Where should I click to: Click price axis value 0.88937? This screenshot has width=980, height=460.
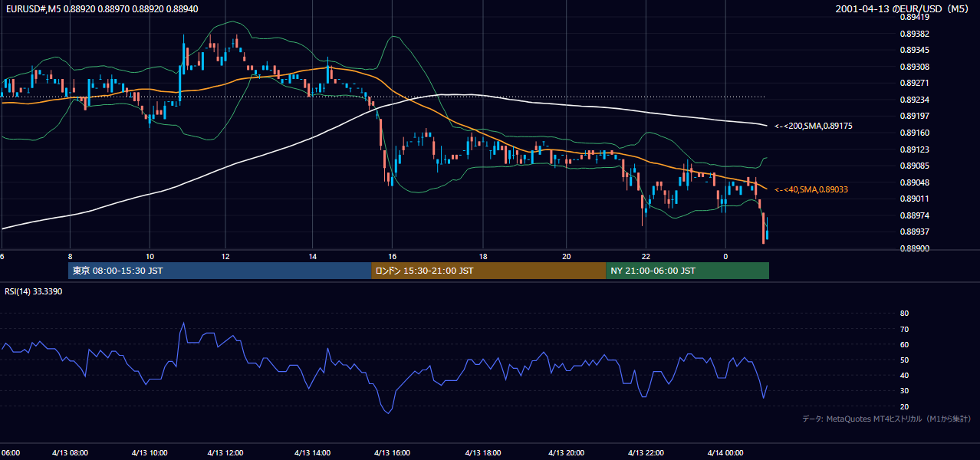tap(914, 232)
